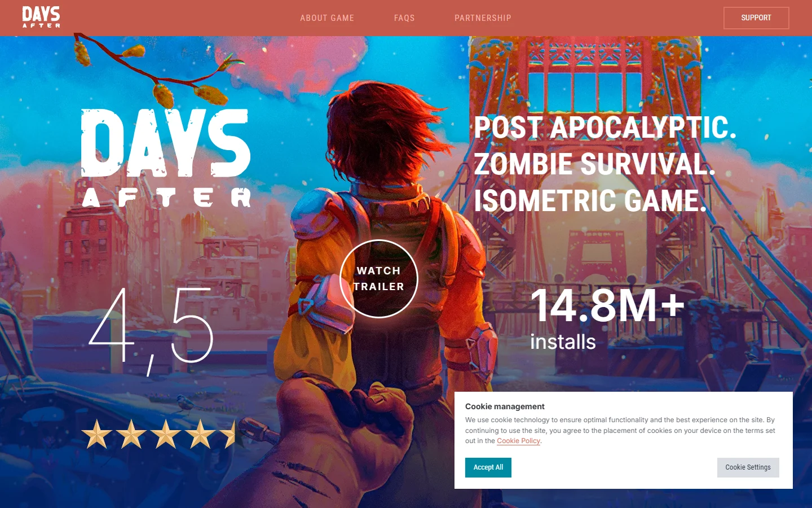Open the About Game menu item
The height and width of the screenshot is (508, 812).
pos(327,18)
